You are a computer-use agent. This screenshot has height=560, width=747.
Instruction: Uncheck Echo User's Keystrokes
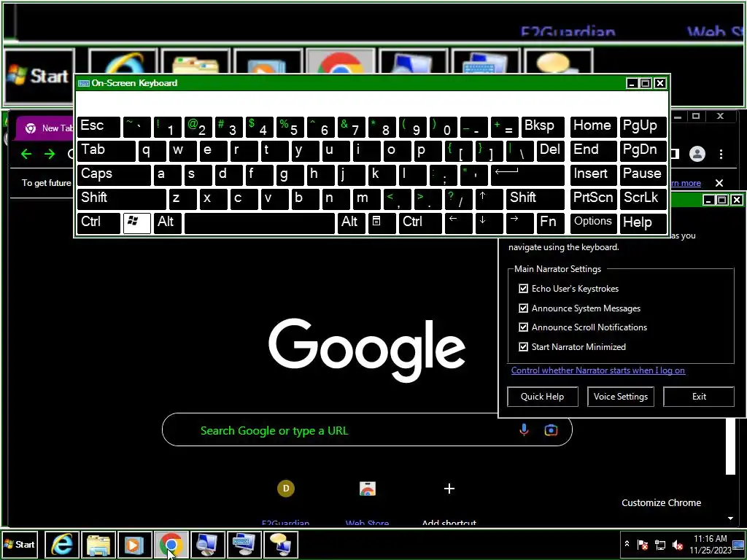tap(523, 289)
